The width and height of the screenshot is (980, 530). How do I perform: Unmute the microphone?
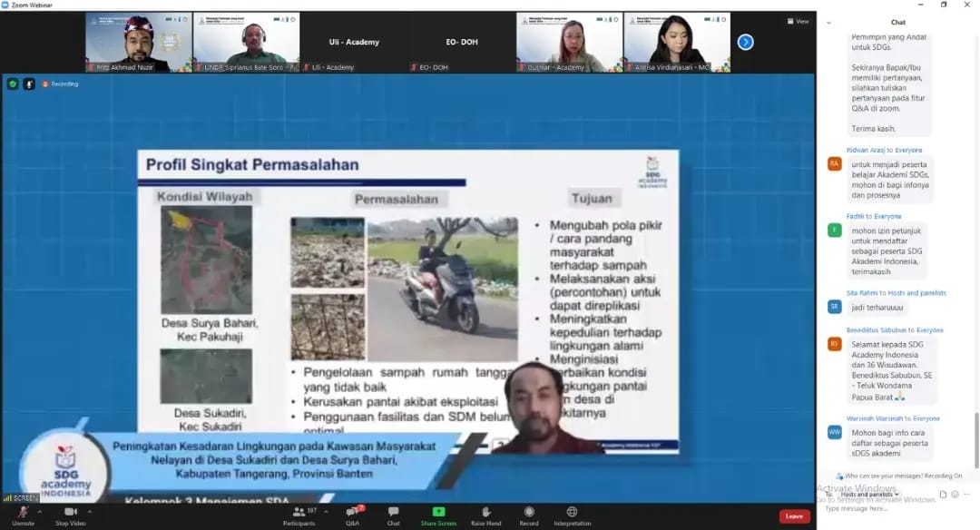(23, 514)
